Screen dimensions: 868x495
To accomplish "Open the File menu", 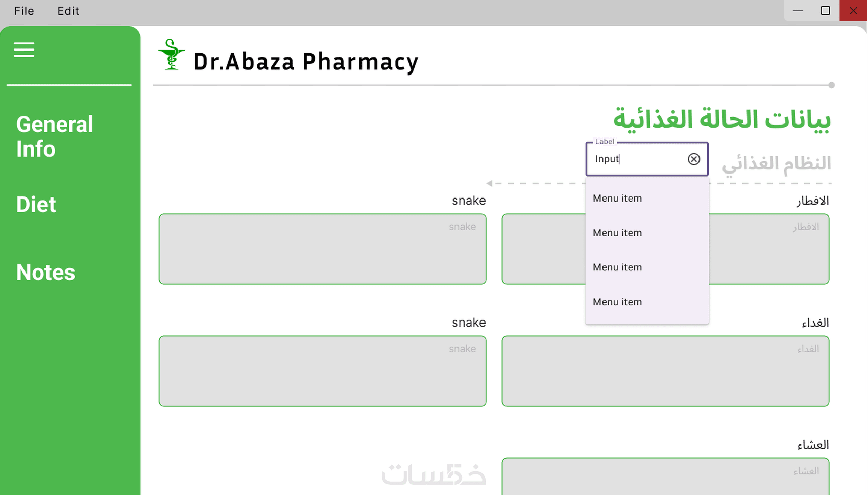I will tap(24, 11).
